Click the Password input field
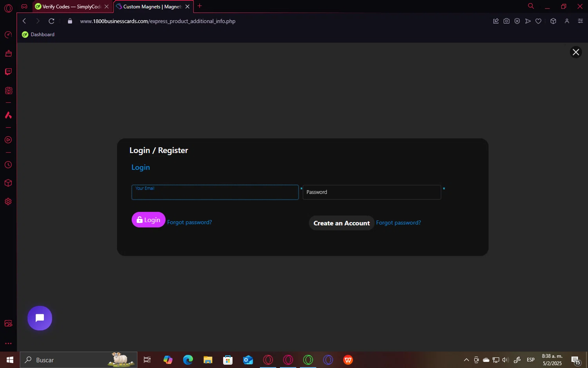588x368 pixels. pyautogui.click(x=372, y=192)
